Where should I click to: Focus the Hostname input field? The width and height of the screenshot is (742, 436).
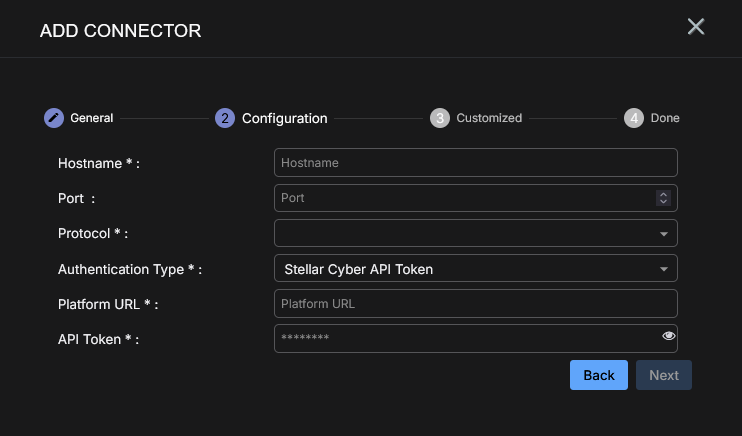(x=476, y=162)
